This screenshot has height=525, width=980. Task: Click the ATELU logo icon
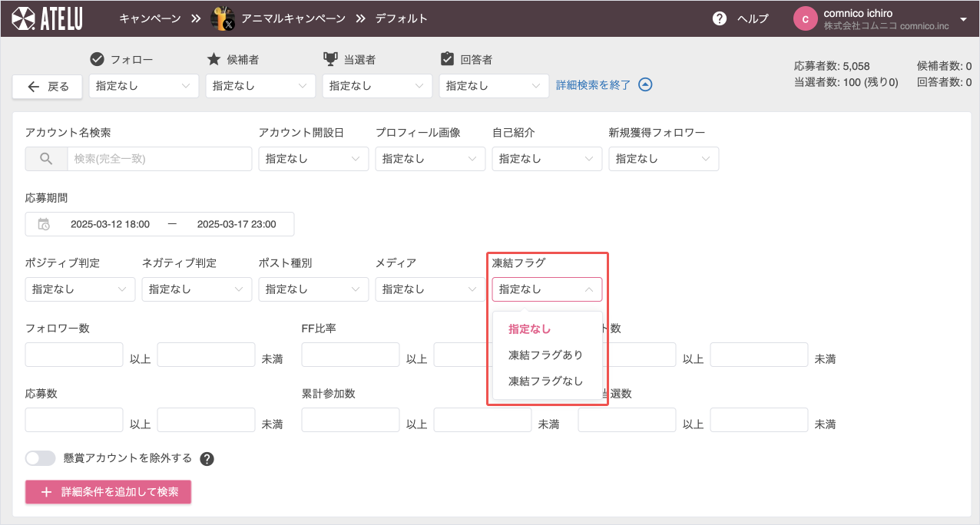coord(23,18)
